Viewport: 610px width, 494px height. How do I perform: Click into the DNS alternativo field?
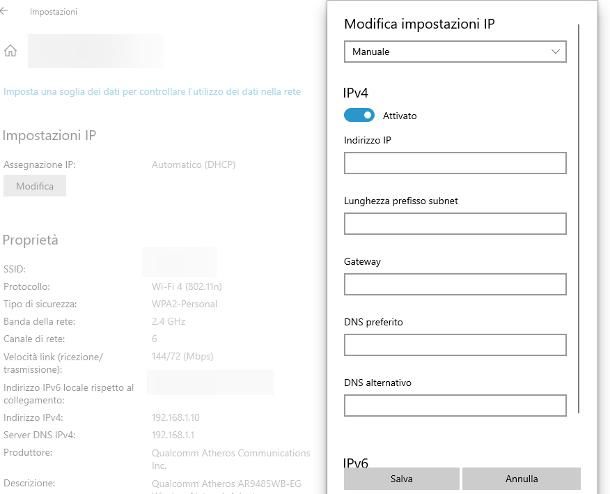455,405
